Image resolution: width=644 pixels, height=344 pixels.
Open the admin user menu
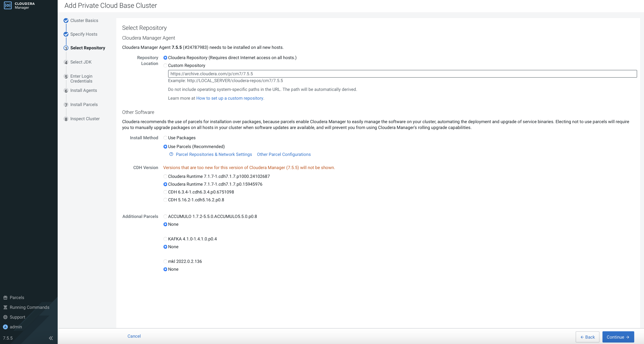(15, 327)
